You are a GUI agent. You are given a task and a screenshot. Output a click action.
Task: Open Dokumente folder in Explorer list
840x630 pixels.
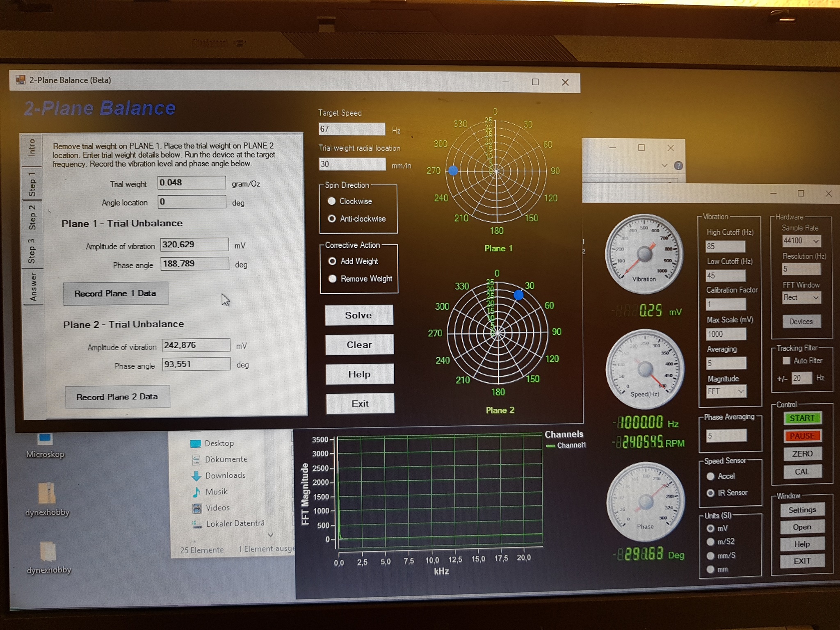click(x=220, y=459)
